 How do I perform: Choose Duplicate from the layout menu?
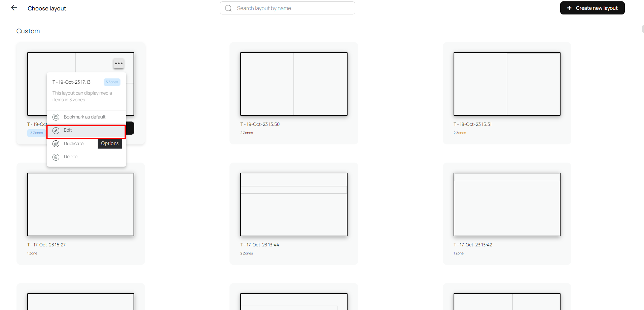pyautogui.click(x=86, y=143)
